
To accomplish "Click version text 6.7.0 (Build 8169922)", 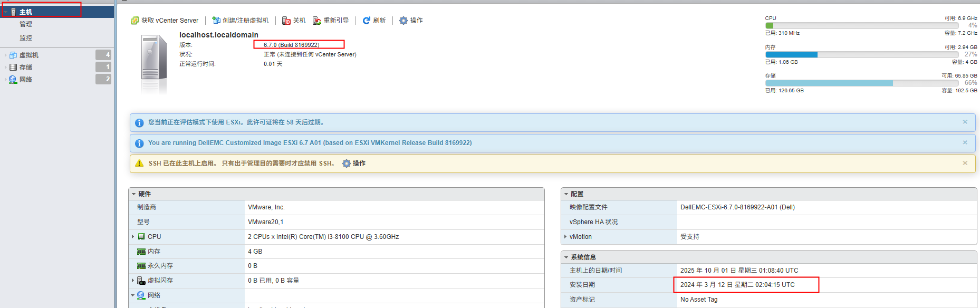I will [x=291, y=45].
